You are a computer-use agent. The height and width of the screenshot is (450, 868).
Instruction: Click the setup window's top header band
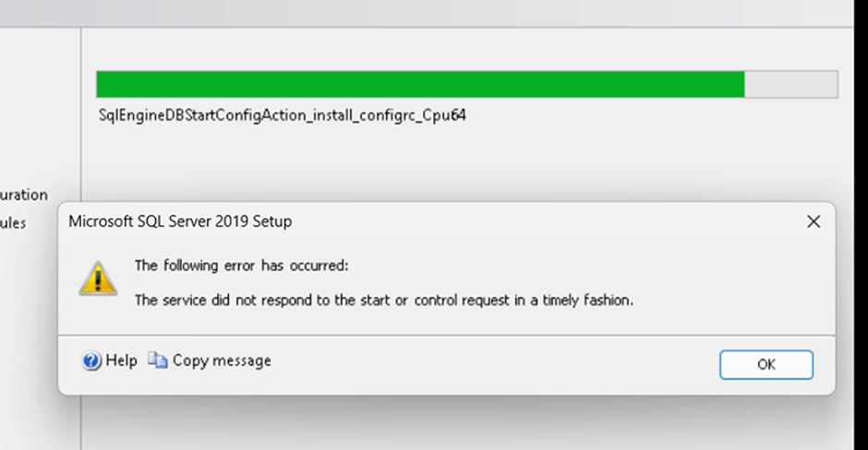[425, 12]
